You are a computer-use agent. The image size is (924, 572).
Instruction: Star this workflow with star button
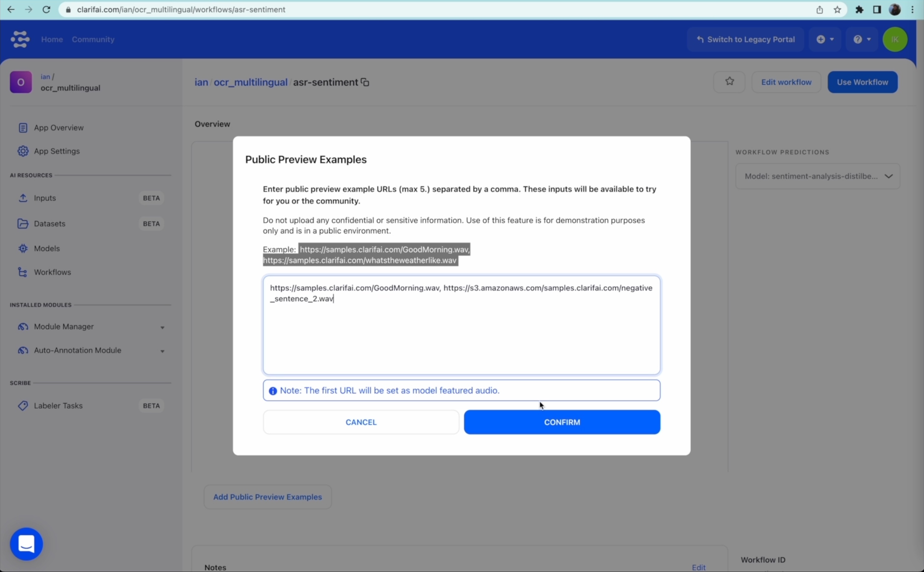[729, 82]
